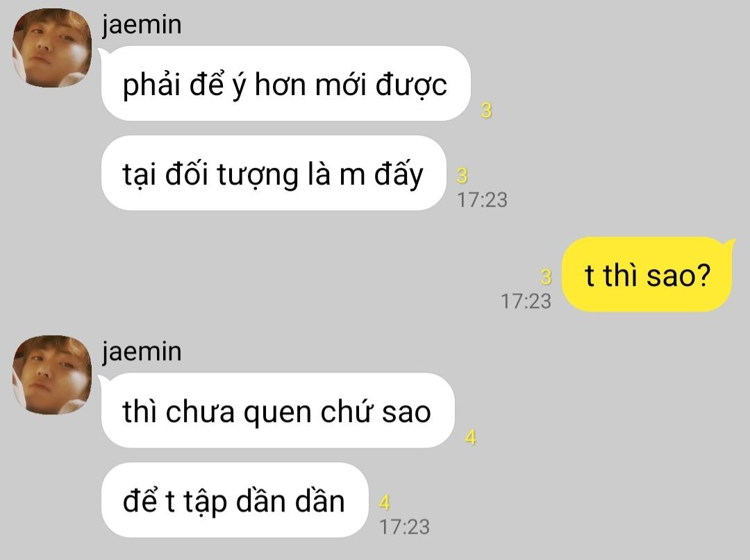Click the pointed tail of the first white bubble

pyautogui.click(x=104, y=53)
